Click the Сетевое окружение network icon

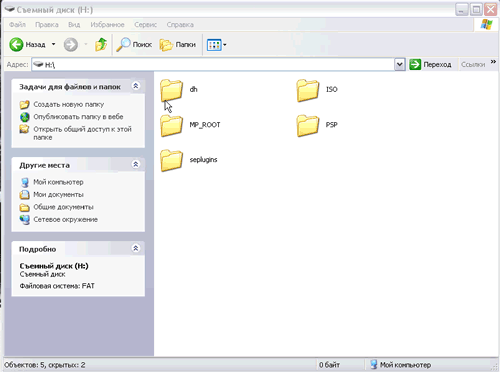24,220
